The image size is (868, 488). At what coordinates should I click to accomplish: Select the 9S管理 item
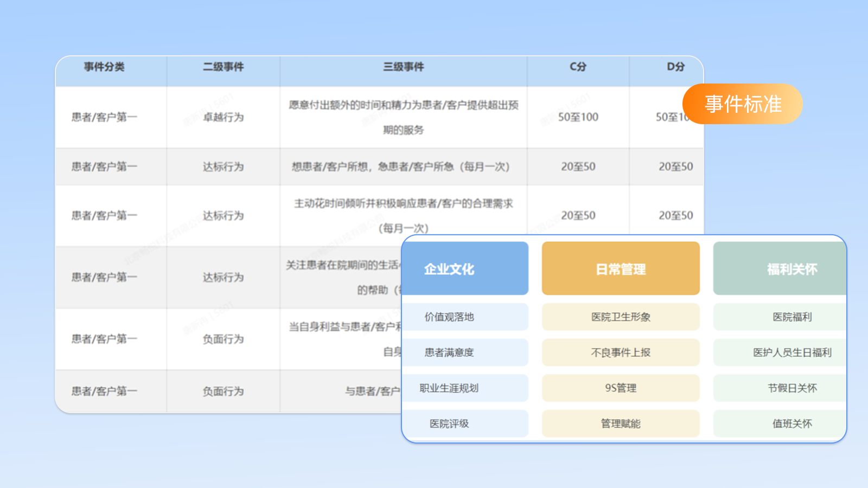(x=621, y=388)
